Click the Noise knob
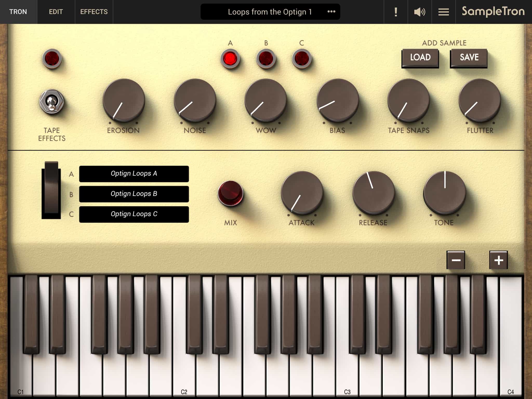Image resolution: width=532 pixels, height=399 pixels. tap(195, 100)
